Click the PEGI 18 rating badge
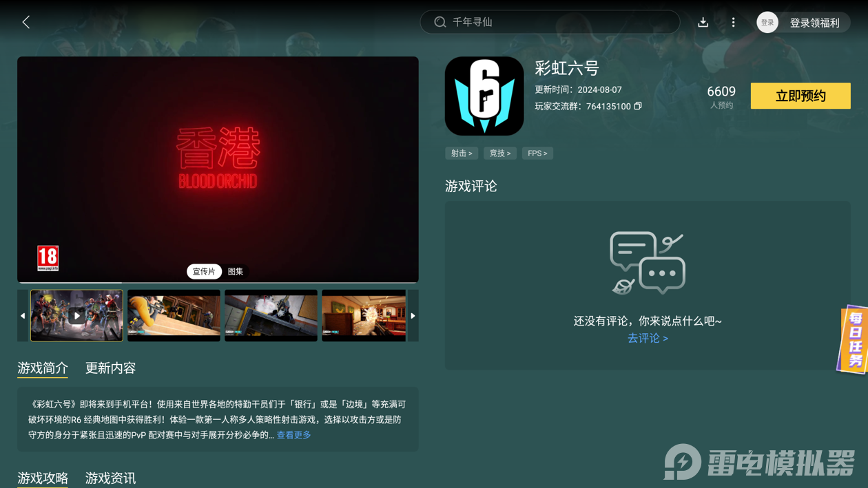The height and width of the screenshot is (488, 868). (48, 258)
